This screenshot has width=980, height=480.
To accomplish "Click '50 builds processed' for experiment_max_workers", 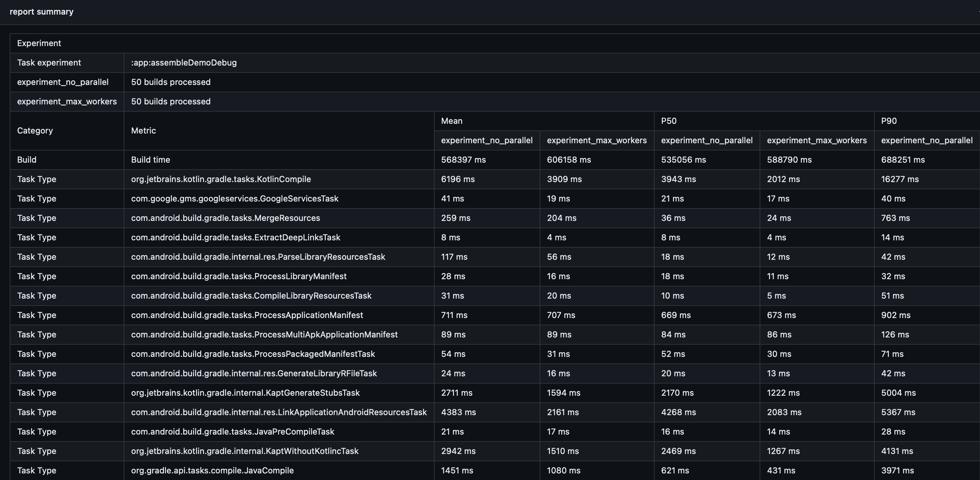I will pos(171,102).
